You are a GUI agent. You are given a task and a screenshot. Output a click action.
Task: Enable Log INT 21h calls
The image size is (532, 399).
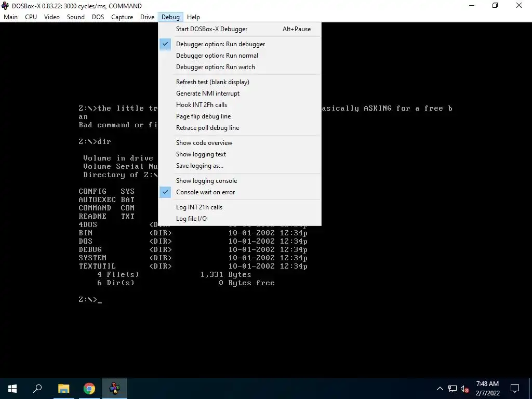click(x=240, y=207)
